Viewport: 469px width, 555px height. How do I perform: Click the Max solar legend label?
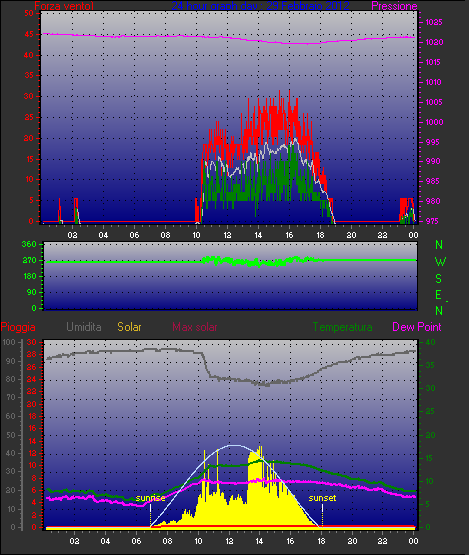[195, 327]
